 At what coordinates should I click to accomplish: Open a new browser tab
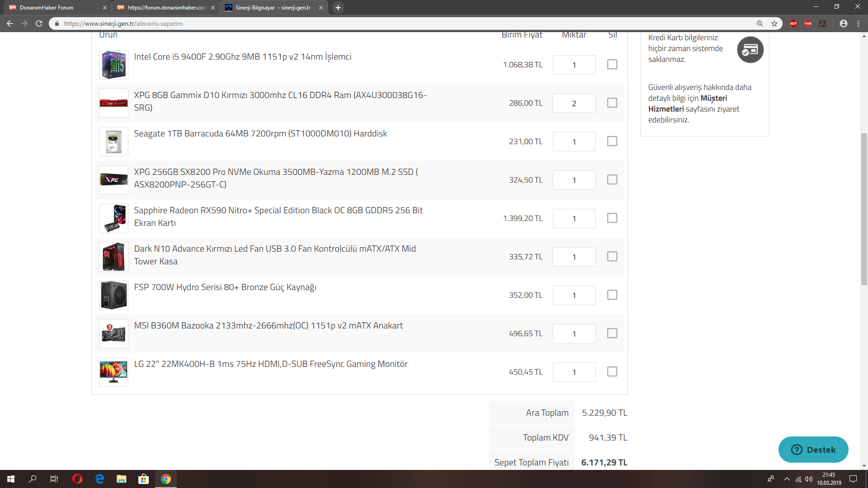(338, 8)
